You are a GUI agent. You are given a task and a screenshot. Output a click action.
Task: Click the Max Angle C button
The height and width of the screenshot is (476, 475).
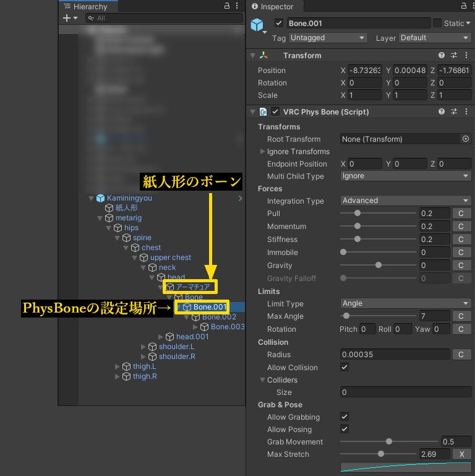(x=461, y=316)
